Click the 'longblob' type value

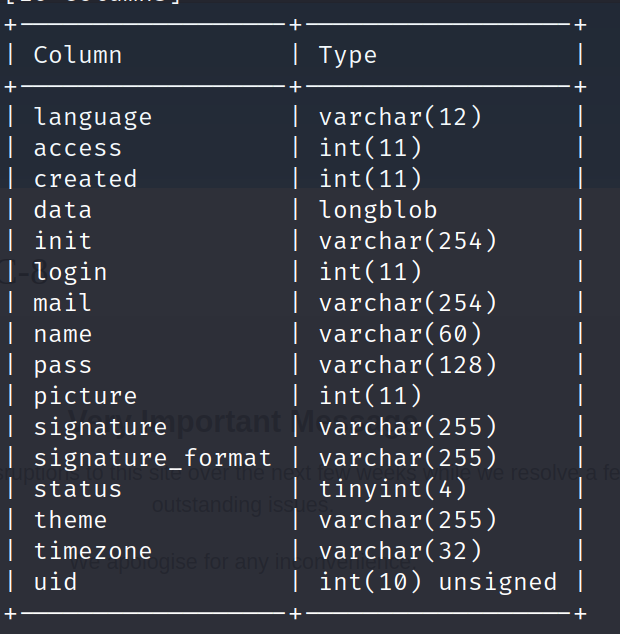[378, 210]
